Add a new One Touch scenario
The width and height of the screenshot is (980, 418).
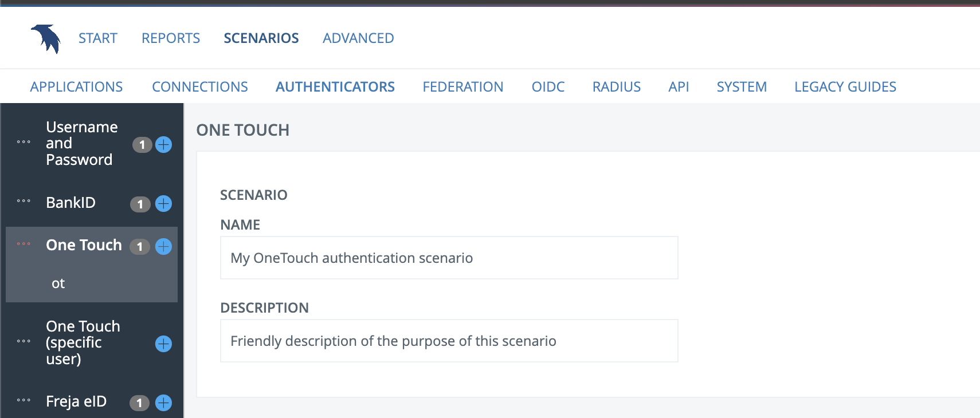(163, 247)
